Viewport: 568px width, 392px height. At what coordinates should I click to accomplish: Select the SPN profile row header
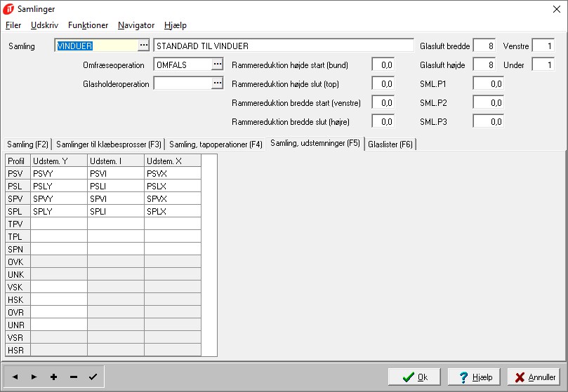pyautogui.click(x=18, y=250)
